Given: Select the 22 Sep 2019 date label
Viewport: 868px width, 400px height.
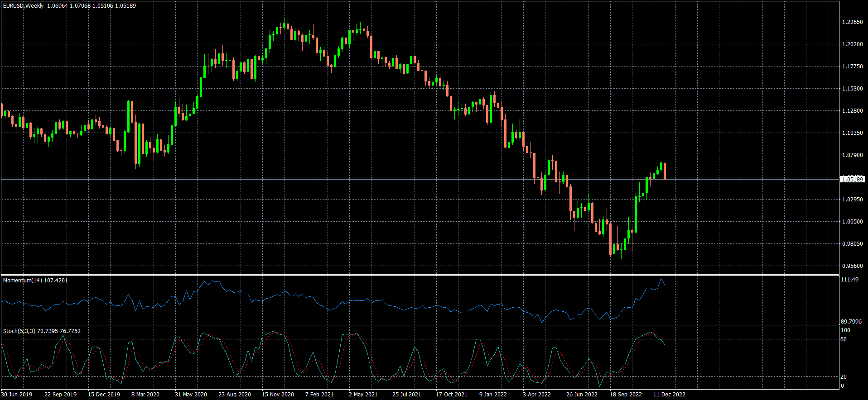Looking at the screenshot, I should 60,395.
